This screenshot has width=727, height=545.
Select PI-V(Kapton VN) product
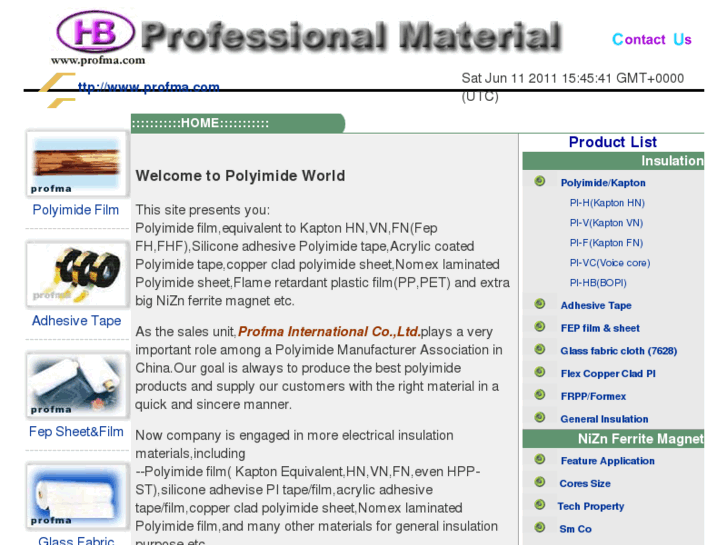(606, 223)
